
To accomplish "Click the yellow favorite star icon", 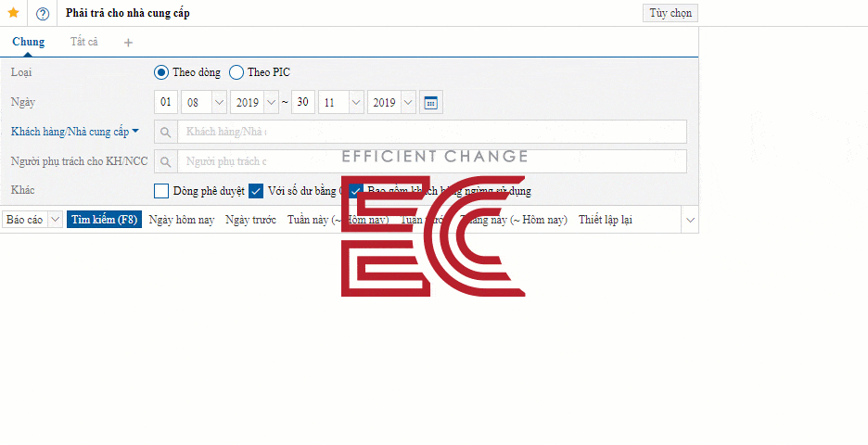I will pyautogui.click(x=13, y=13).
